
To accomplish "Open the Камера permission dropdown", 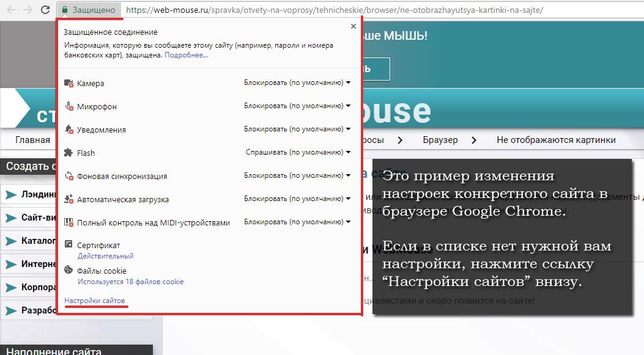I will (x=297, y=82).
